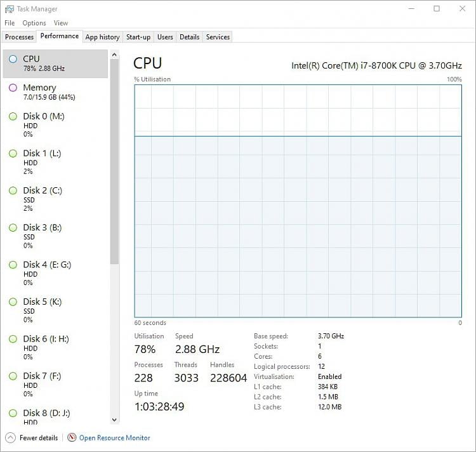Image resolution: width=476 pixels, height=452 pixels.
Task: Click the '% Utilisation' graph label
Action: point(152,79)
